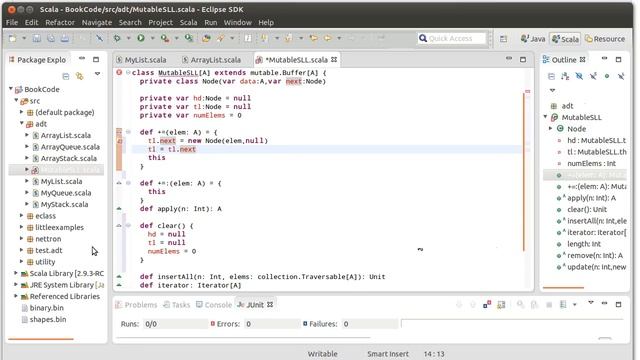The height and width of the screenshot is (360, 640).
Task: Click the New file toolbar icon
Action: click(13, 38)
